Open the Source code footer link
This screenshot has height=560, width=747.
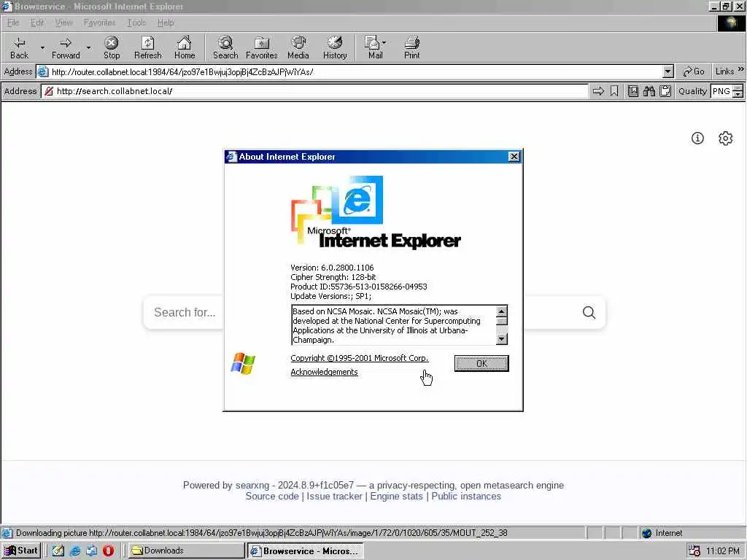[x=272, y=496]
